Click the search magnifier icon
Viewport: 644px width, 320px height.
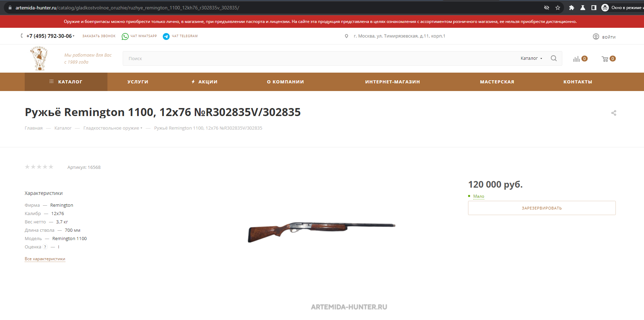(x=554, y=58)
